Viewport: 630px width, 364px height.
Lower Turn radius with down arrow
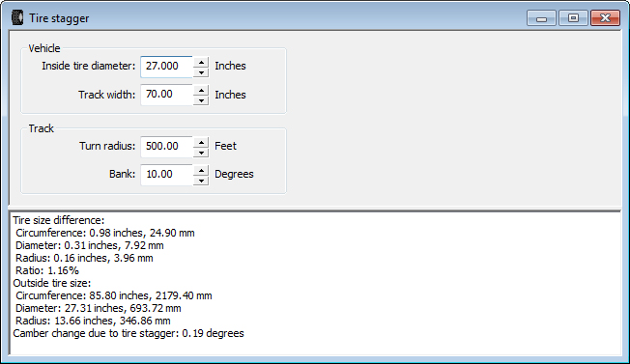coord(201,153)
